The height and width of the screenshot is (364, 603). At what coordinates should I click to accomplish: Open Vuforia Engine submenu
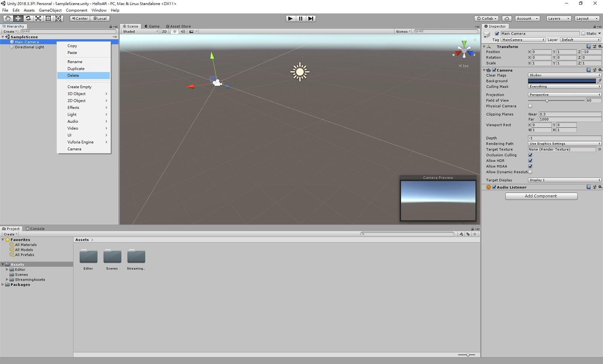point(84,142)
